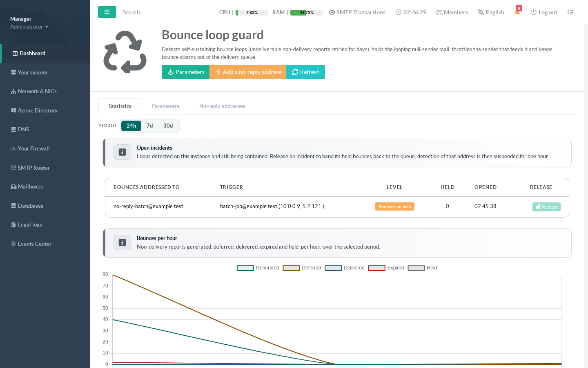Click the Bounce loop guard heading
The image size is (588, 368).
click(213, 35)
